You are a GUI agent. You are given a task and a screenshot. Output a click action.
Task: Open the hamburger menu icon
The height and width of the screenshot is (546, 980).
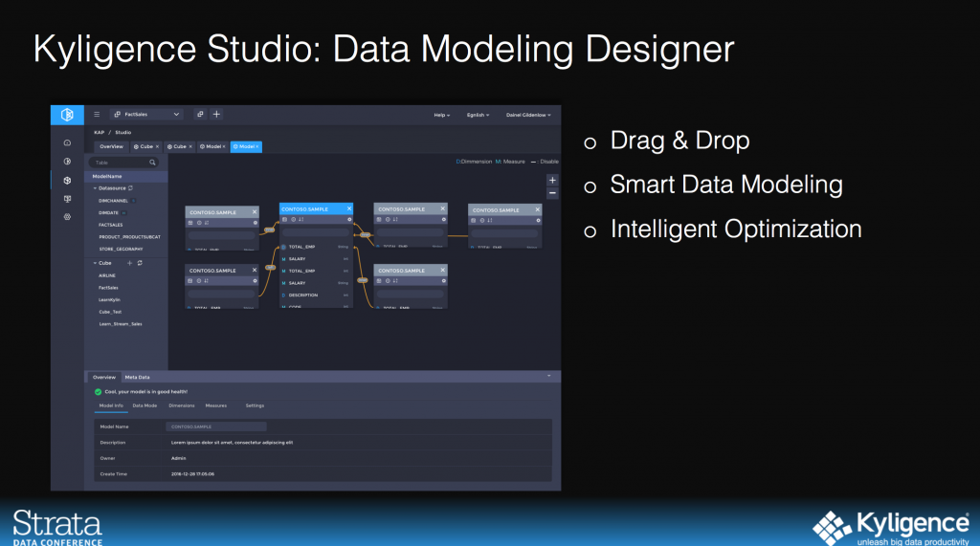pos(97,115)
